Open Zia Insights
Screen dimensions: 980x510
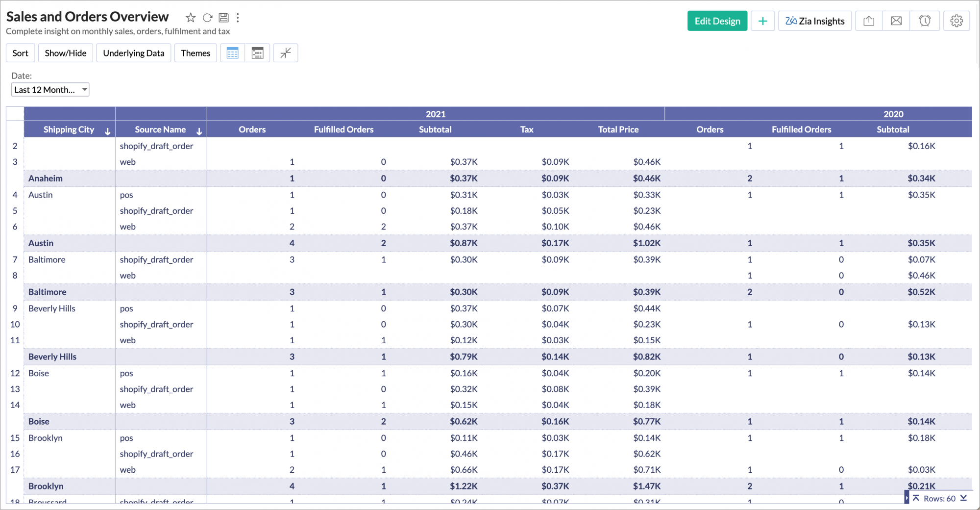point(814,21)
